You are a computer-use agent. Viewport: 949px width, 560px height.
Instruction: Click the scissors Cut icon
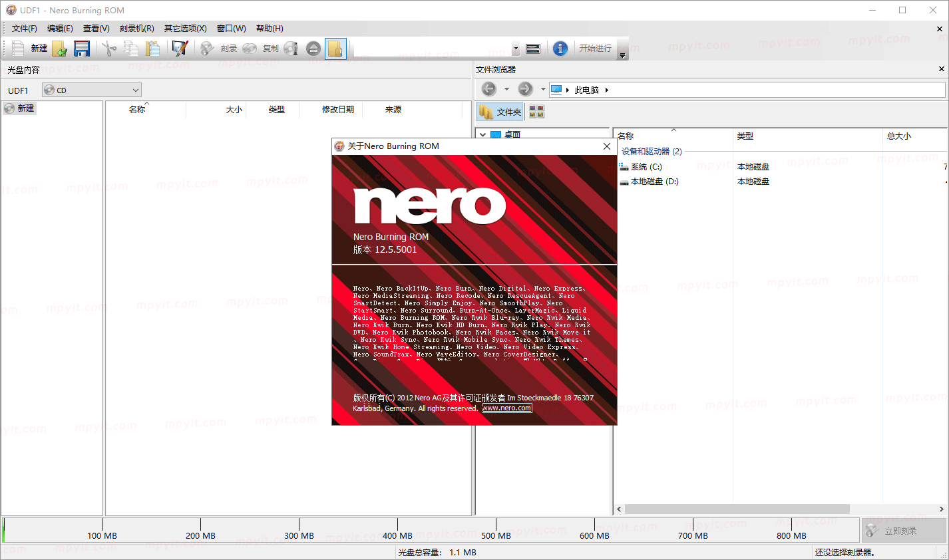click(109, 48)
